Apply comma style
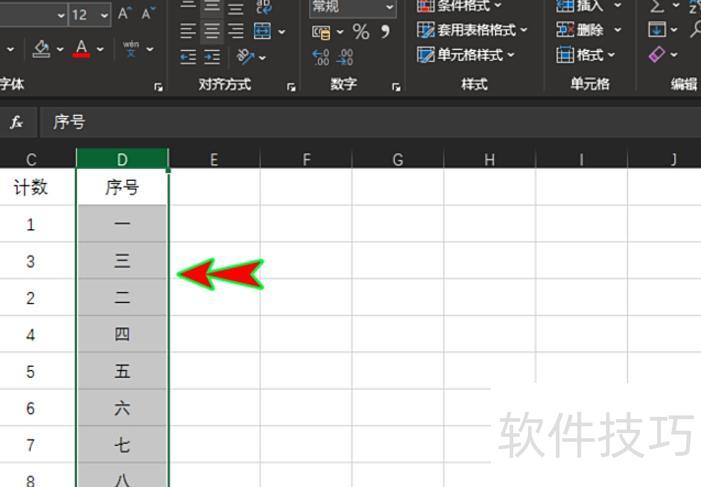The width and height of the screenshot is (701, 487). point(385,32)
